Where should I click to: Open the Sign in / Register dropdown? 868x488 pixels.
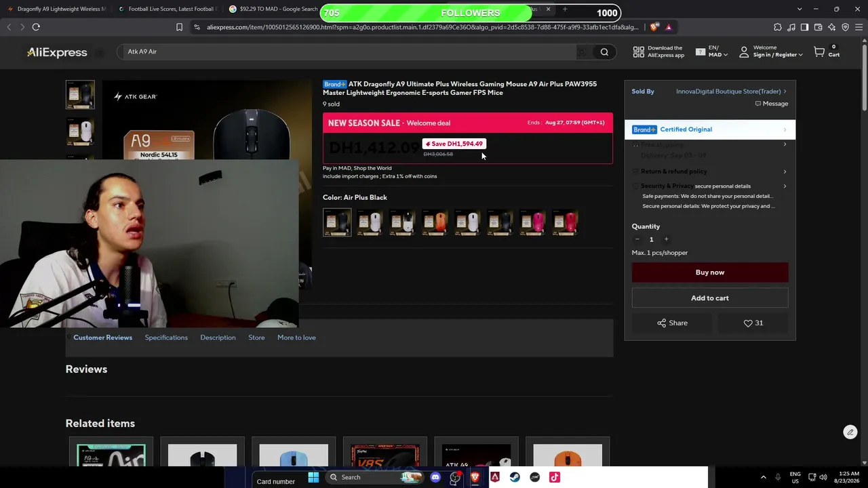tap(771, 52)
